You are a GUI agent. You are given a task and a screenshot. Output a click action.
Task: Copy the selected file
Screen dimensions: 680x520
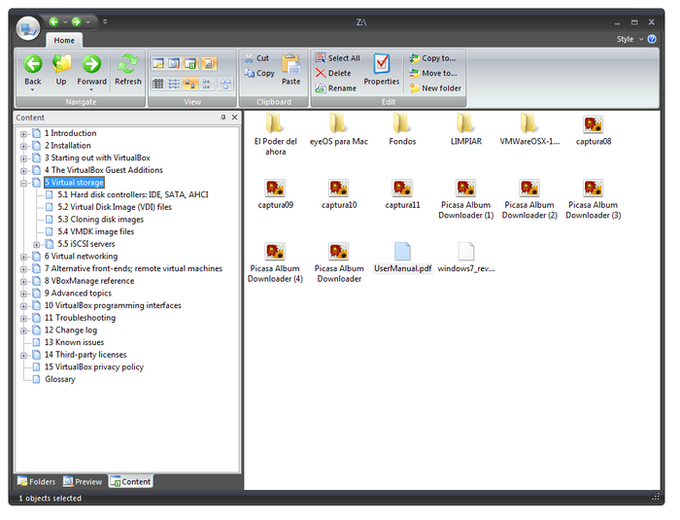pyautogui.click(x=259, y=73)
